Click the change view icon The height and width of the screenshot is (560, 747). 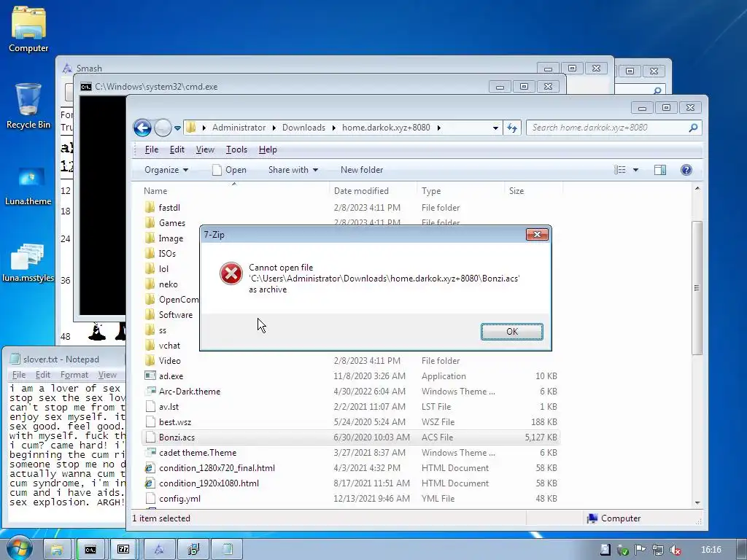pyautogui.click(x=620, y=170)
